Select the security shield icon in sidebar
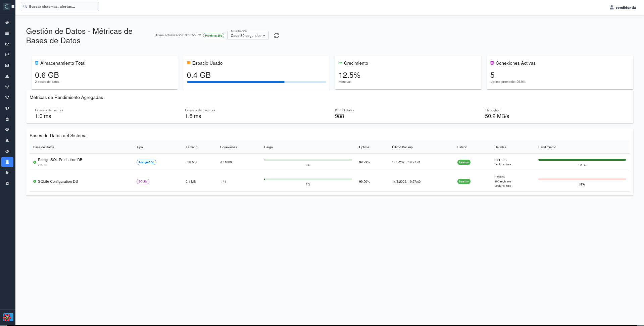 (7, 108)
